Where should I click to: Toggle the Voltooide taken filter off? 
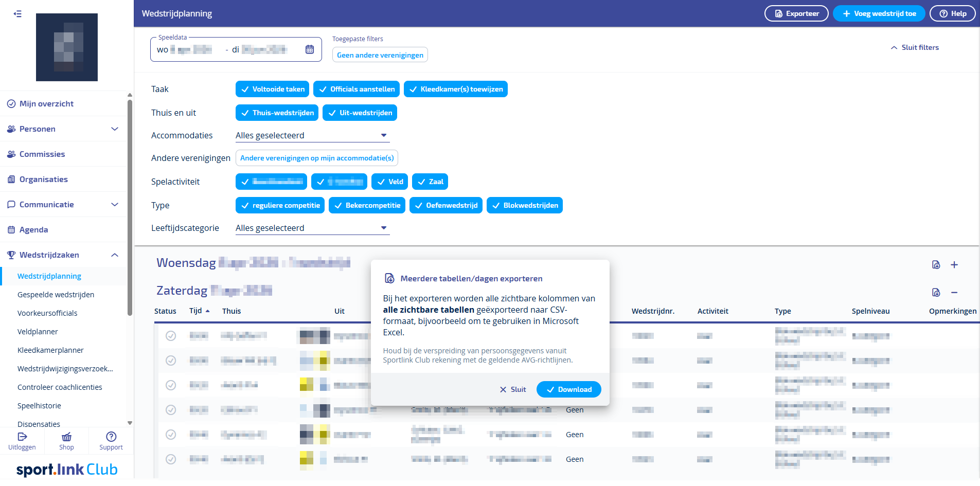pyautogui.click(x=272, y=89)
